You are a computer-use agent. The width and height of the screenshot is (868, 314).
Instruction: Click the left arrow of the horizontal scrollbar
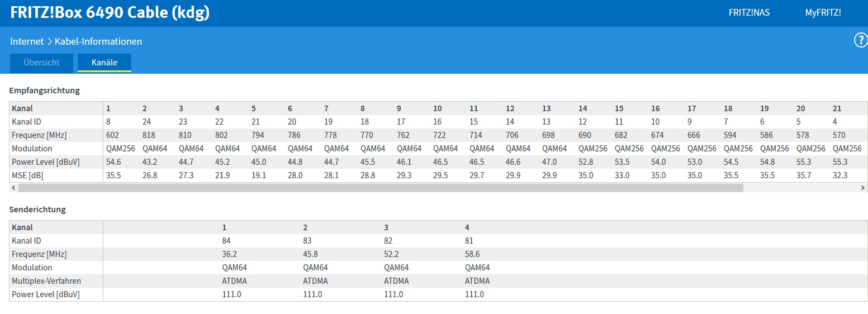pos(13,188)
